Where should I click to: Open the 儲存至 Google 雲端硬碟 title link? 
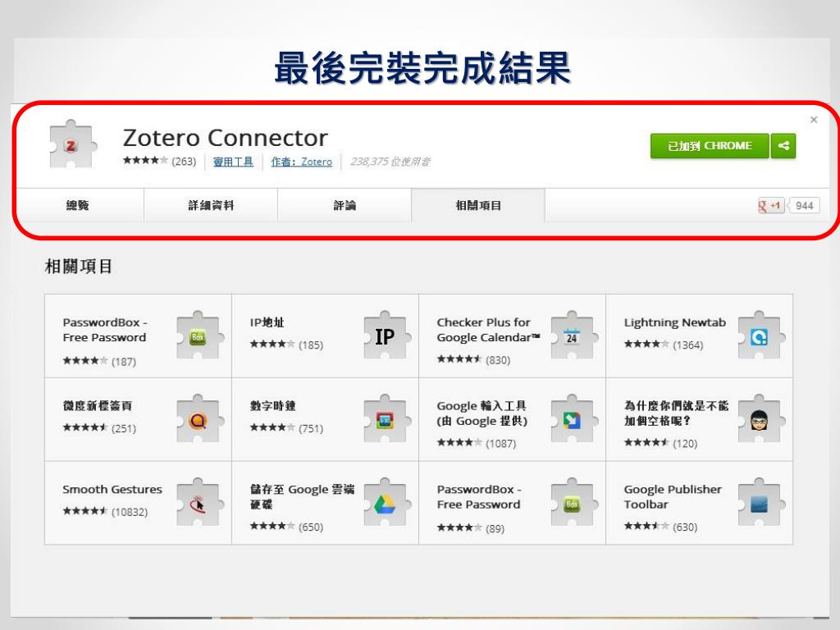[302, 496]
